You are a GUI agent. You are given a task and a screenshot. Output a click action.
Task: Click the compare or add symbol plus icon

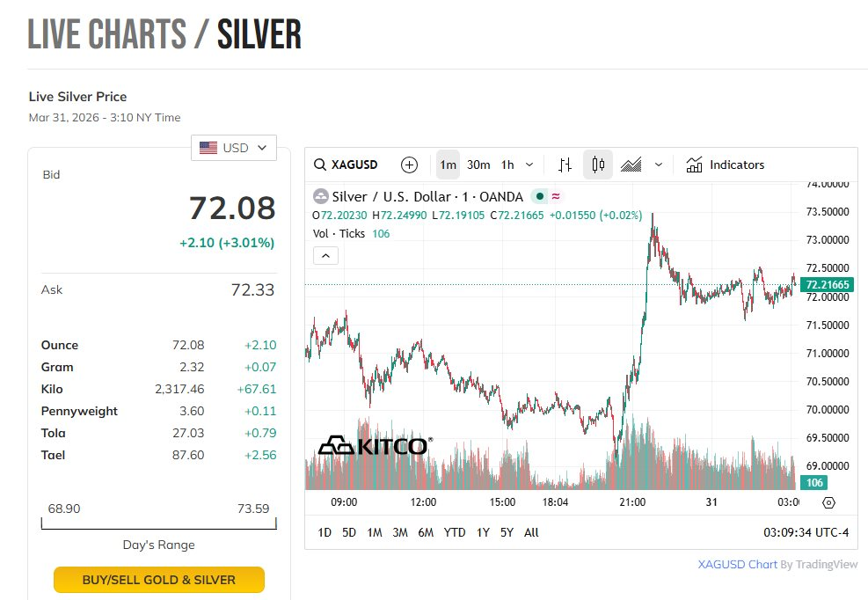[409, 165]
